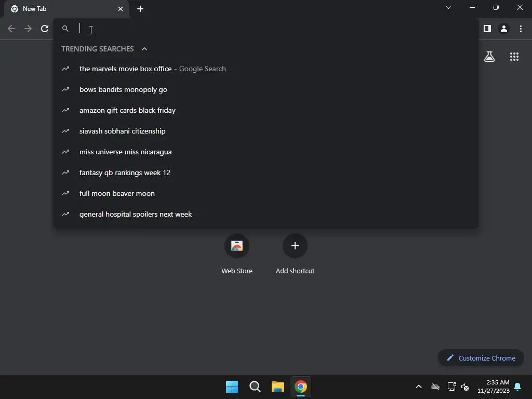This screenshot has width=532, height=399.
Task: Select 'siavash sobhani citizenship' suggestion
Action: (266, 131)
